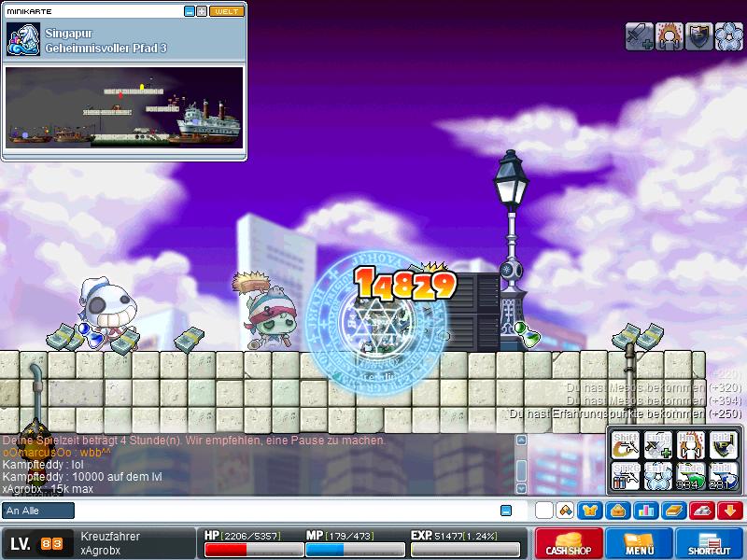Open the inventory with the bag icon
This screenshot has width=747, height=560.
[x=617, y=511]
